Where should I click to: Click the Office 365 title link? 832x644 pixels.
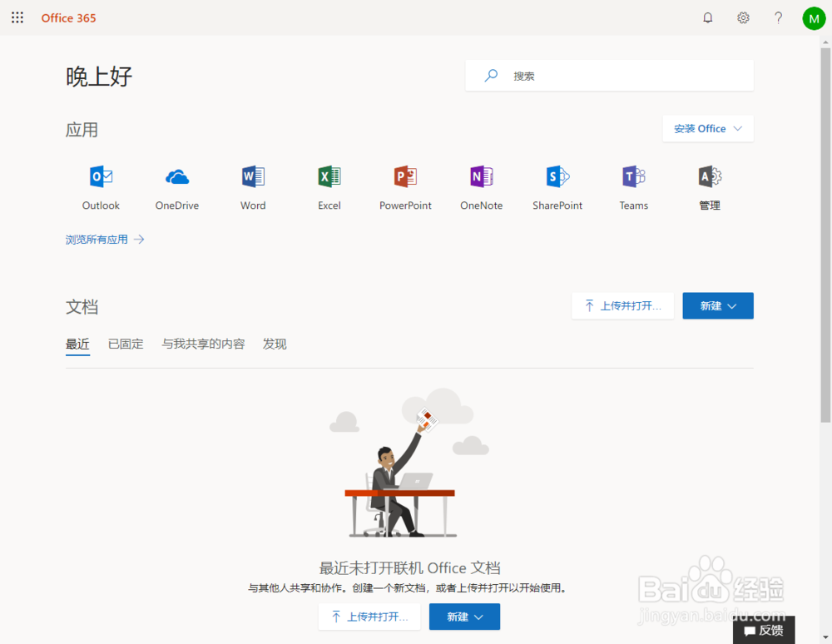[x=68, y=18]
